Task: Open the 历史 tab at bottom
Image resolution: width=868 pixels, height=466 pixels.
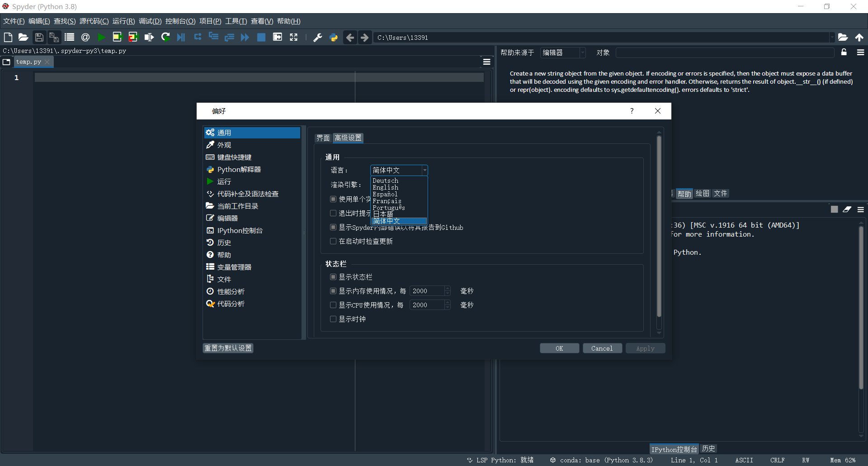Action: pyautogui.click(x=708, y=449)
